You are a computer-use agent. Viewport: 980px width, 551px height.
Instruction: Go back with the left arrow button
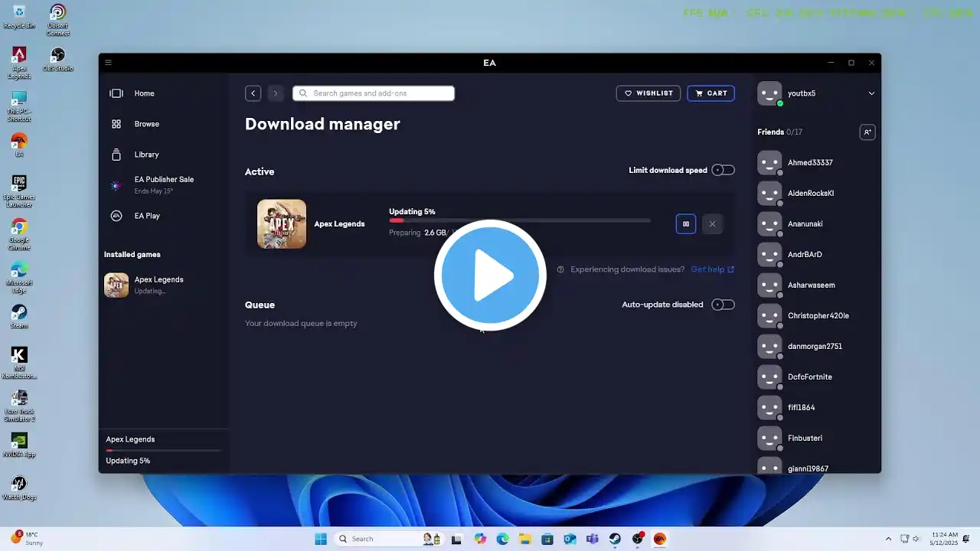point(253,93)
